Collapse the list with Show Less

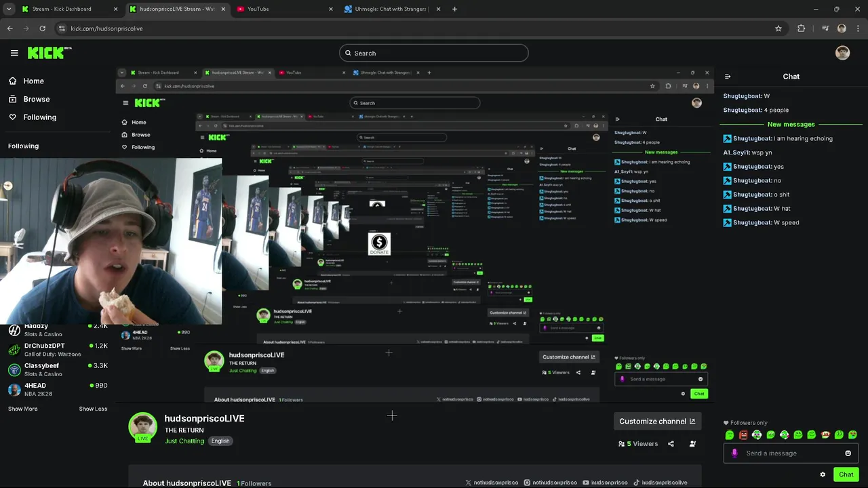click(93, 409)
